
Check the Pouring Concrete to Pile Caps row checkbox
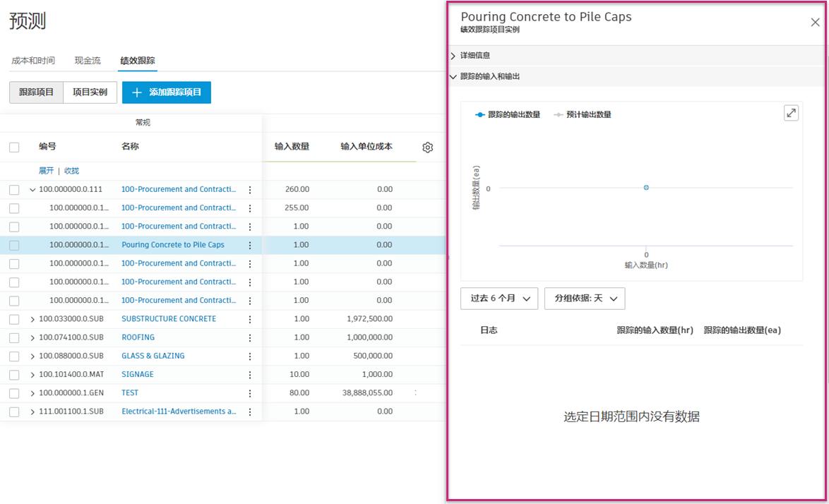[14, 245]
